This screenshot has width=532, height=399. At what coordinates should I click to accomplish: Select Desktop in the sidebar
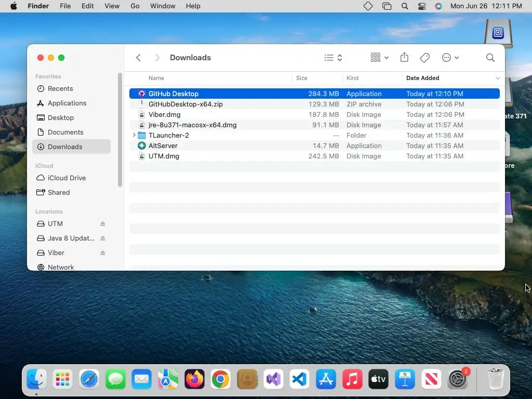(x=71, y=118)
